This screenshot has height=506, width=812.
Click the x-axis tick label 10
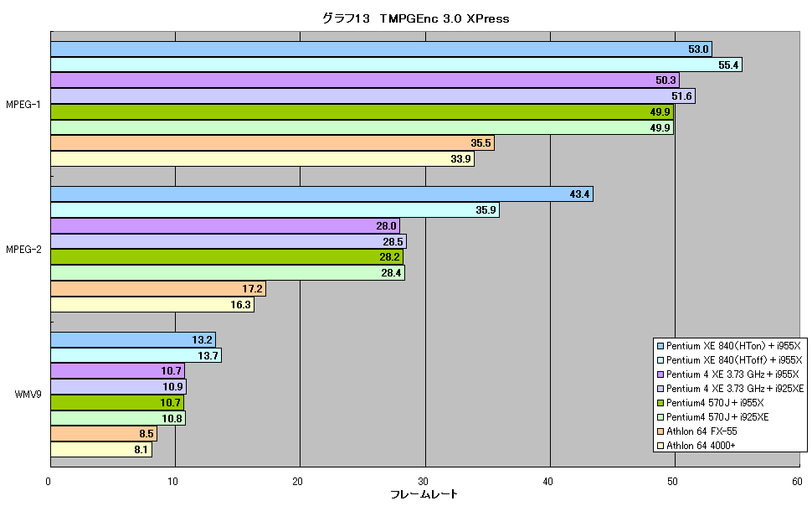tap(172, 482)
